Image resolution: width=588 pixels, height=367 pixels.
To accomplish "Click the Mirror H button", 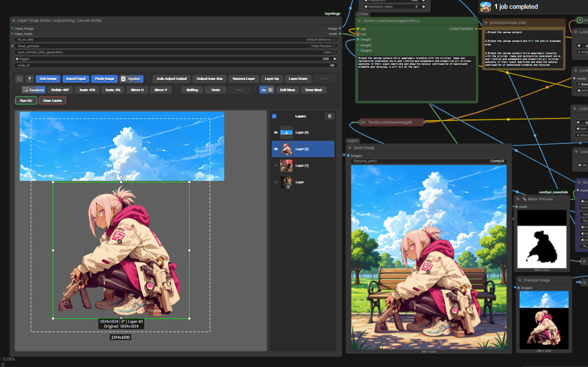I will (137, 90).
